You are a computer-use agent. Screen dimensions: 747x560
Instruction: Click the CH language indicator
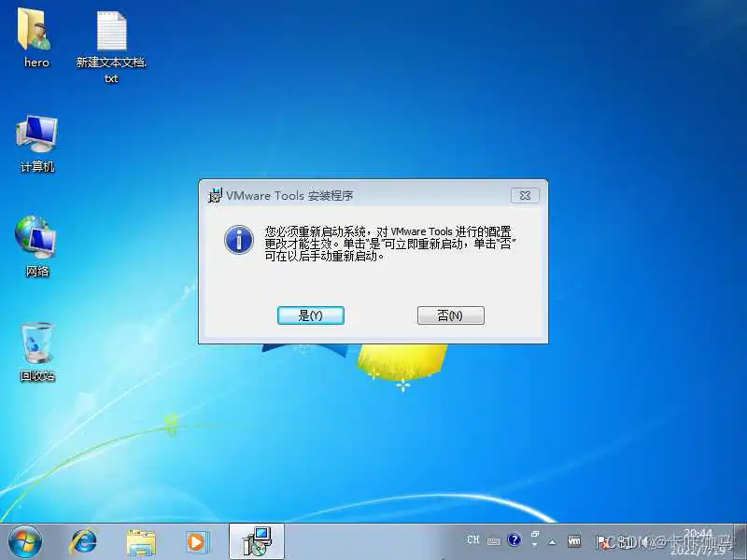click(x=473, y=539)
